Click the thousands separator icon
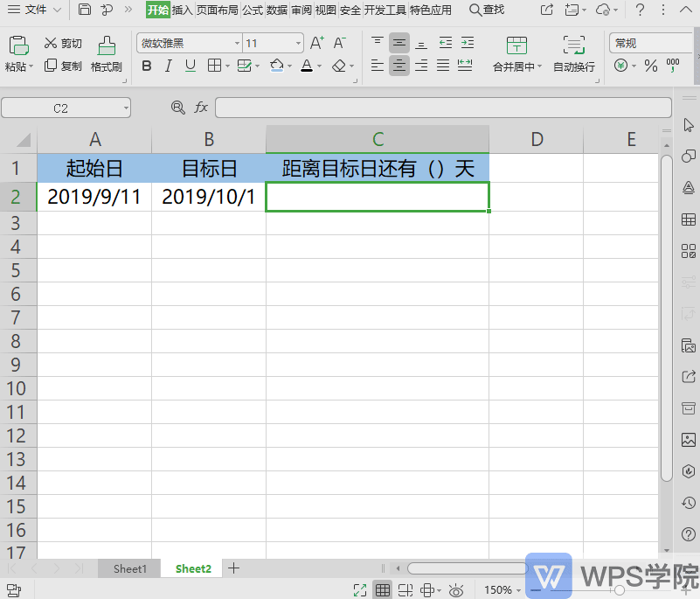This screenshot has height=599, width=700. pyautogui.click(x=673, y=66)
